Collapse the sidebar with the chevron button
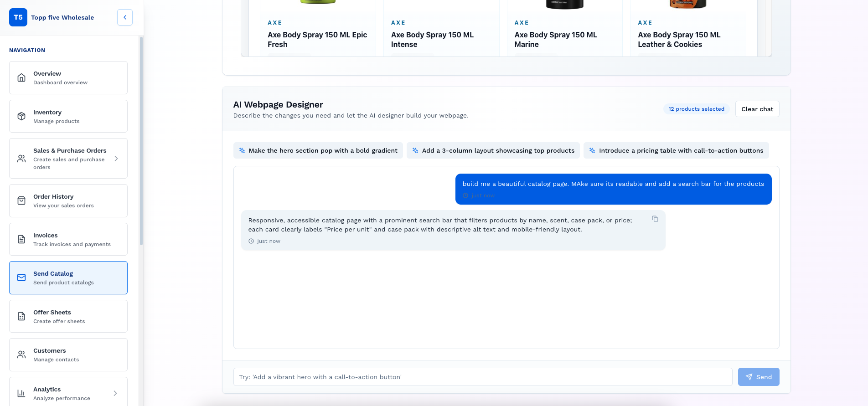Screen dimensions: 868x406 (x=125, y=17)
